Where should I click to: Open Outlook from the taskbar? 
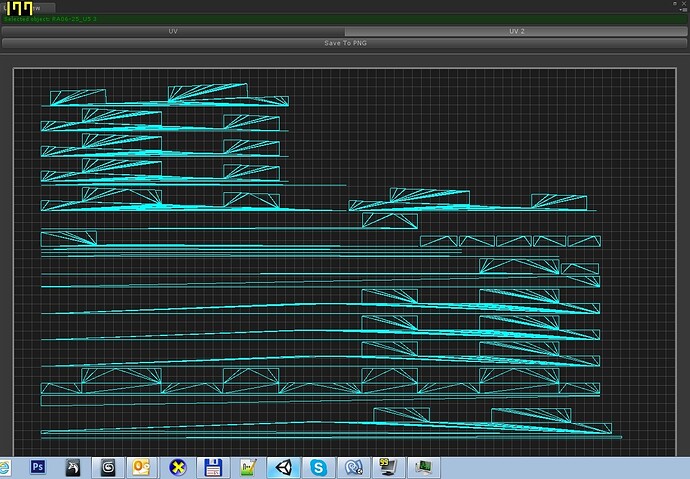pos(142,467)
